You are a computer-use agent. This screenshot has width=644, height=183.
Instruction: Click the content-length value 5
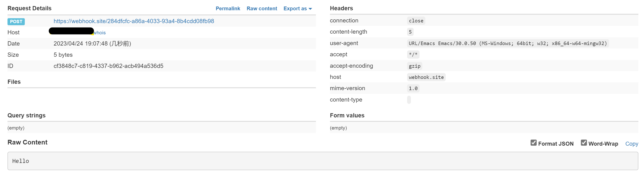point(410,32)
